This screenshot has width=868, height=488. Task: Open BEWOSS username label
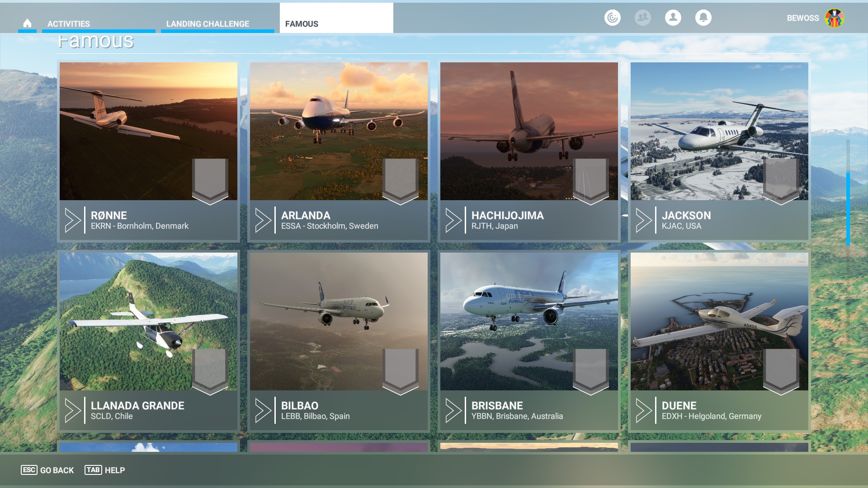pyautogui.click(x=802, y=18)
